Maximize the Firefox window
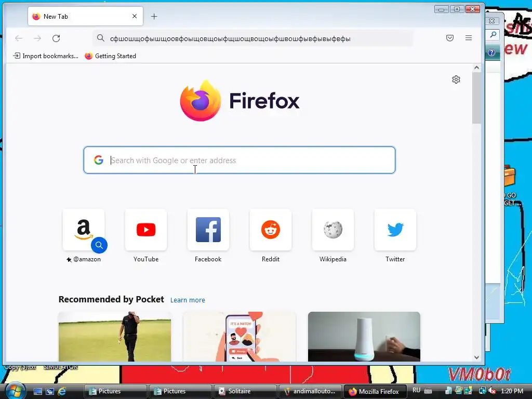 pos(457,9)
